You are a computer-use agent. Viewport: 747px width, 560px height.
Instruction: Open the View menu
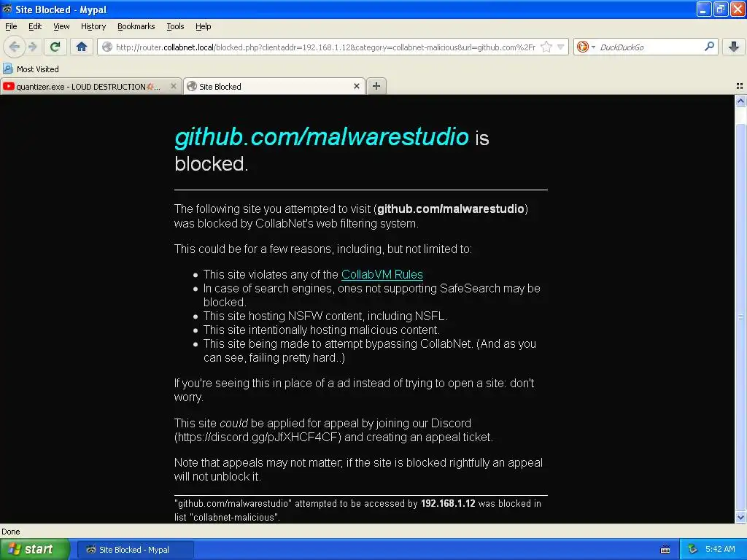coord(61,26)
